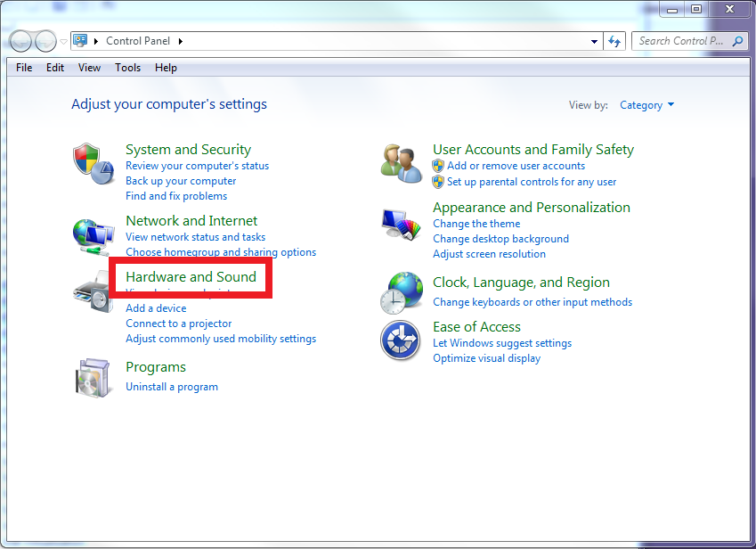Open the File menu
This screenshot has height=549, width=756.
24,68
